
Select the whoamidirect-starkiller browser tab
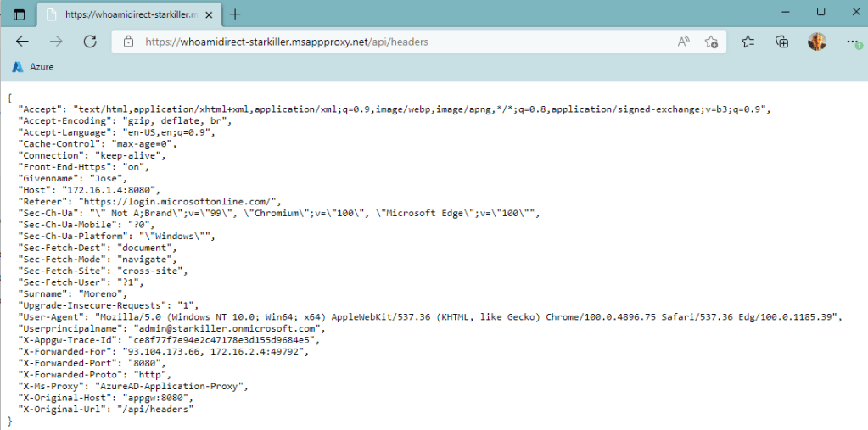[119, 14]
